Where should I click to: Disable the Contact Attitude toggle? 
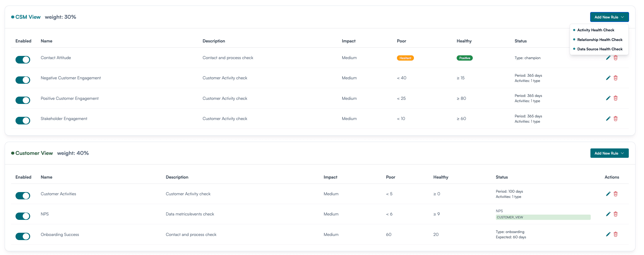[23, 60]
